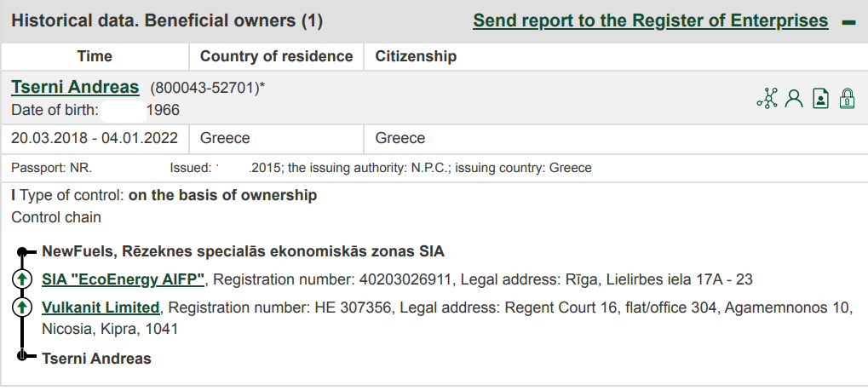The image size is (868, 391).
Task: Send report to the Register of Enterprises
Action: point(651,21)
